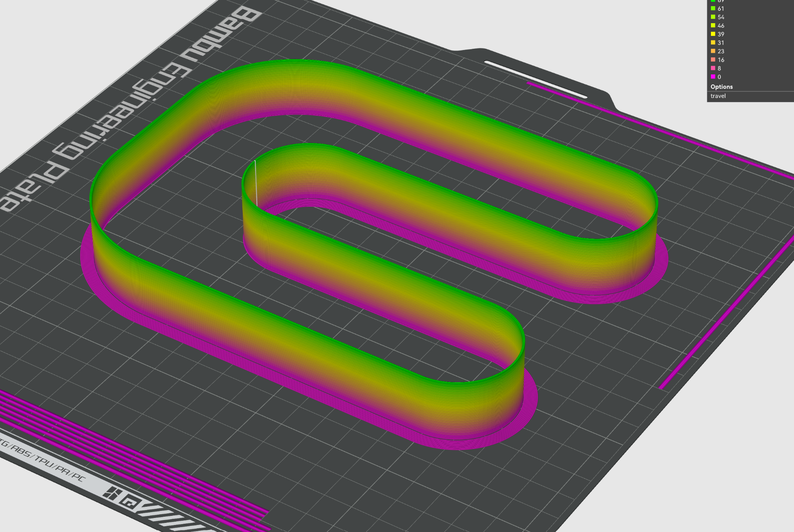Click the legend value '23'
Viewport: 794px width, 532px height.
721,51
